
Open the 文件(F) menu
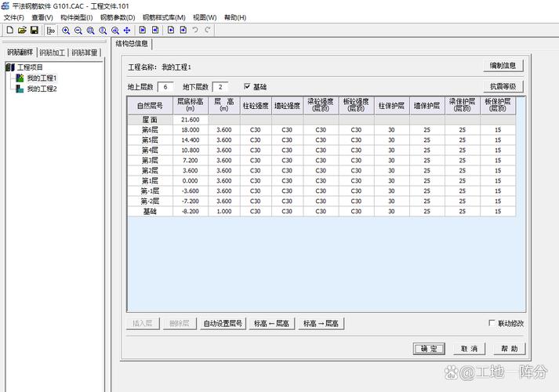14,17
